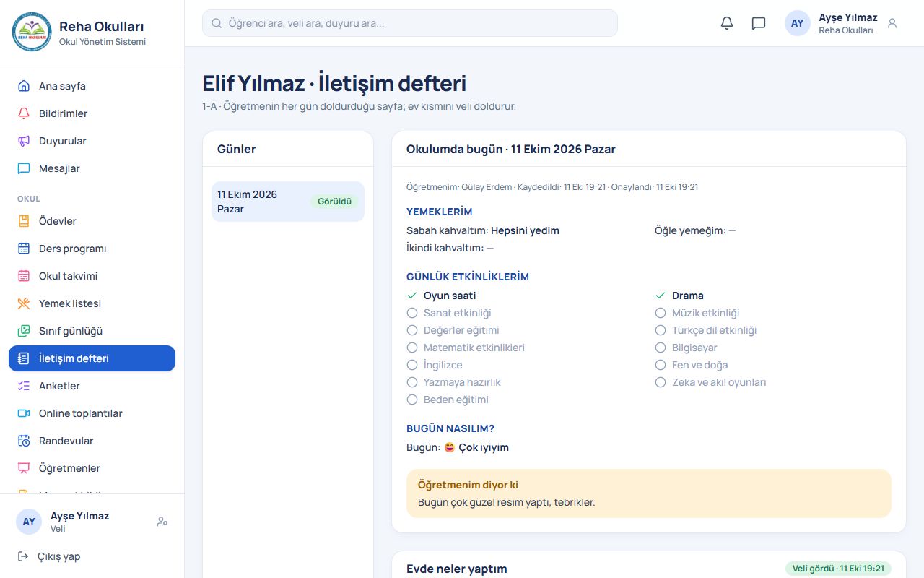The width and height of the screenshot is (924, 578).
Task: Click the Ders programı calendar icon
Action: pos(24,249)
